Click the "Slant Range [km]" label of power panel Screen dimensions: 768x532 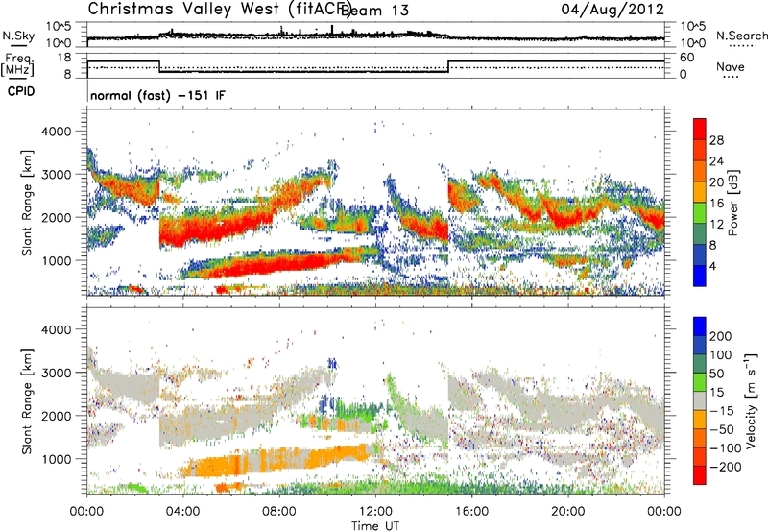click(x=27, y=203)
